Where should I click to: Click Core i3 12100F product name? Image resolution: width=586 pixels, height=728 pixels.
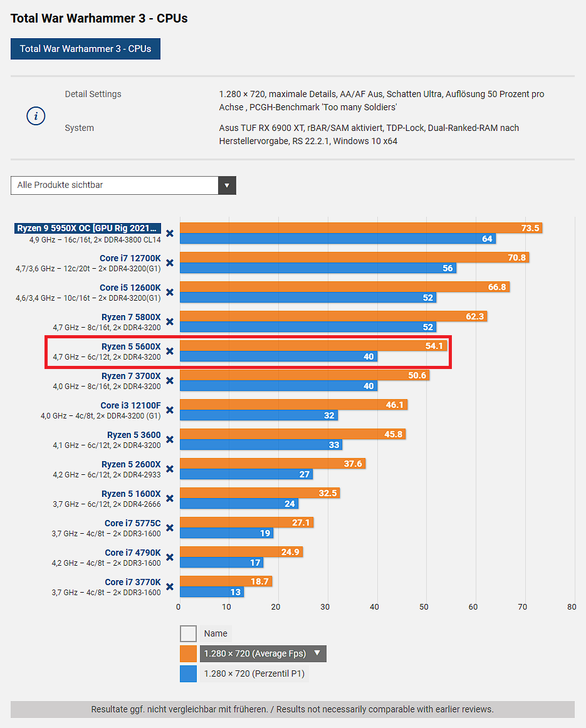[130, 405]
